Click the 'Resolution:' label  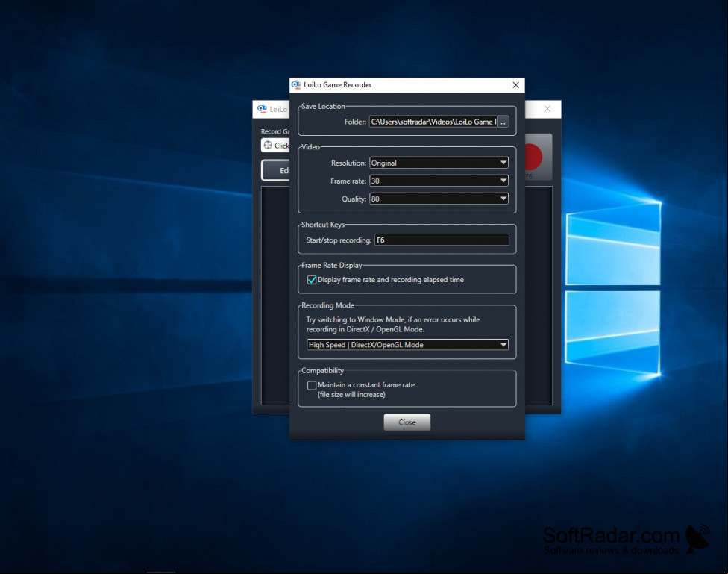pyautogui.click(x=348, y=163)
